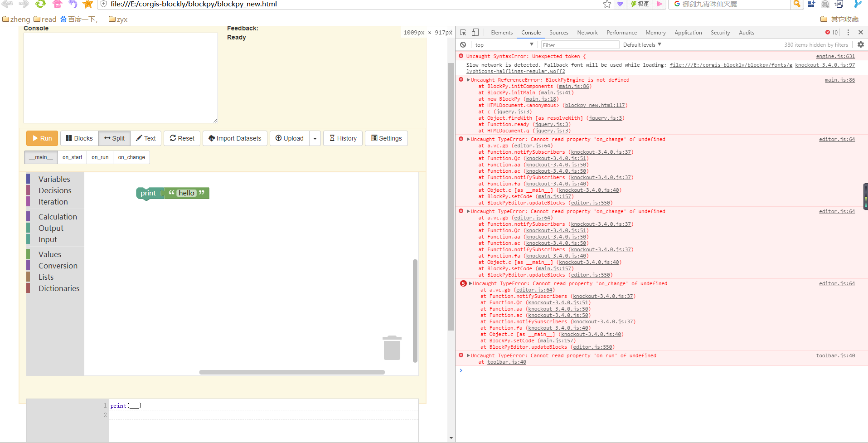868x443 pixels.
Task: Open the 'top' frame context dropdown
Action: pyautogui.click(x=504, y=44)
